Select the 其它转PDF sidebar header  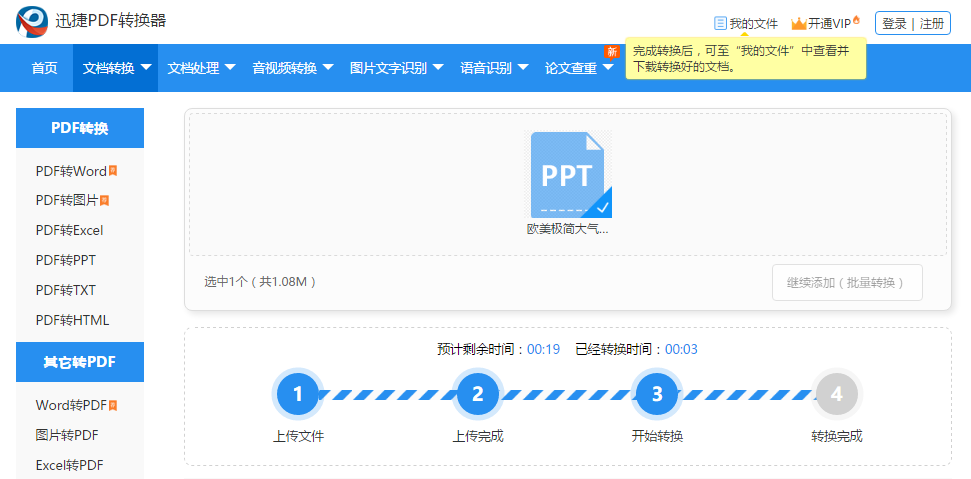pos(80,362)
